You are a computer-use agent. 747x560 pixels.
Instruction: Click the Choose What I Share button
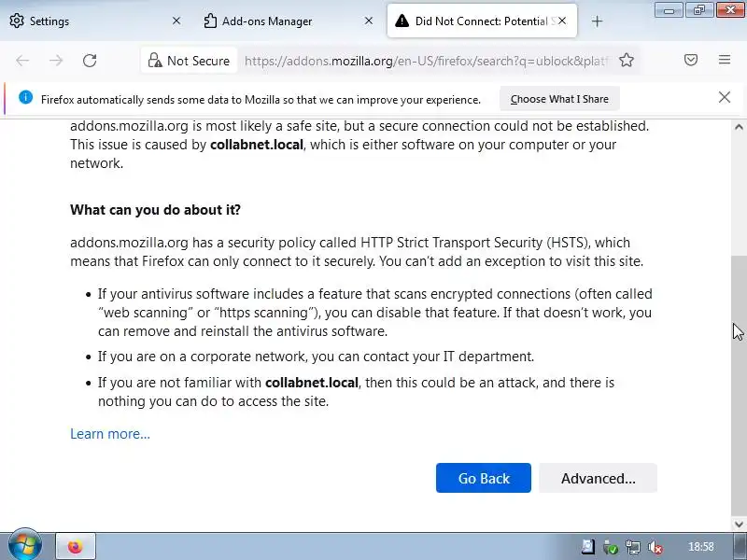click(559, 99)
